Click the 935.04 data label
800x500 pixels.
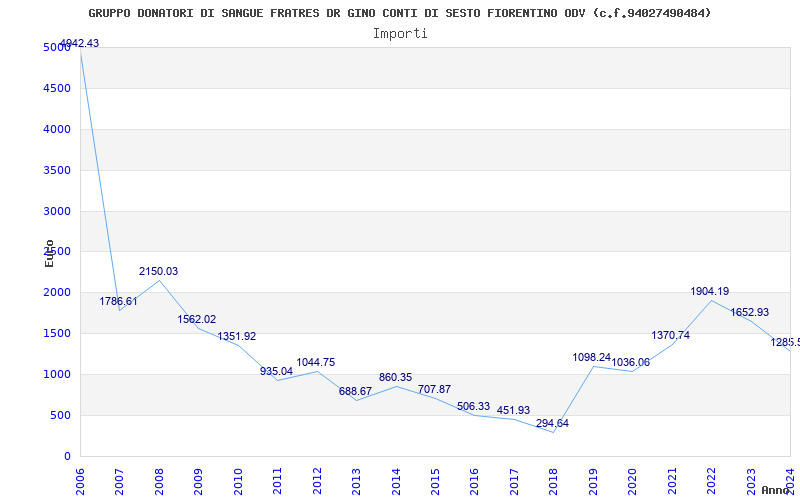click(277, 371)
